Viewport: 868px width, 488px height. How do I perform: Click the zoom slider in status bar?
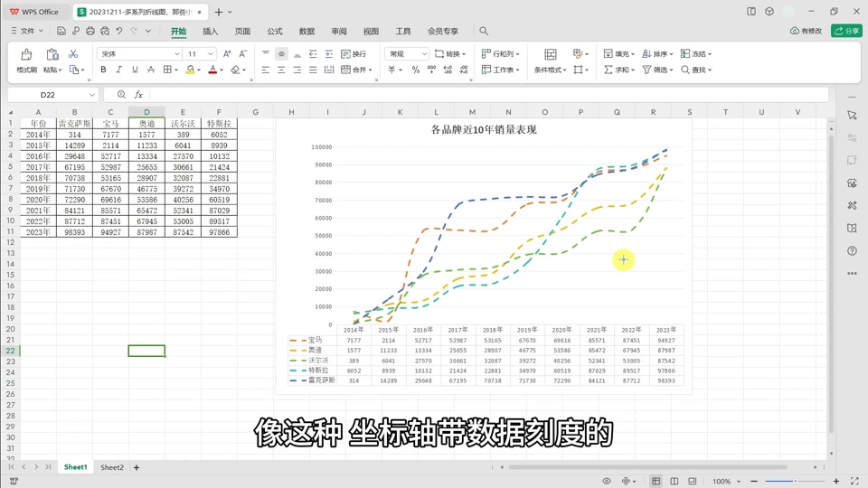click(x=795, y=482)
